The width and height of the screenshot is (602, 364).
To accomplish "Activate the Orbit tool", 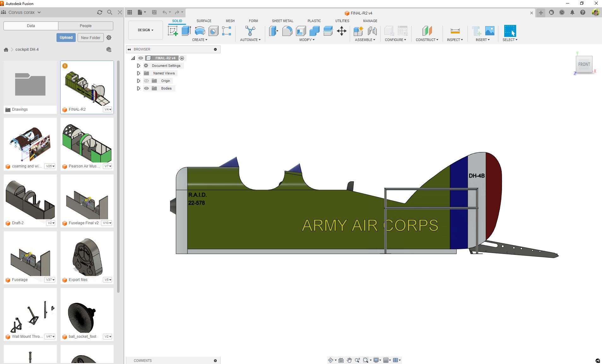I will click(330, 360).
